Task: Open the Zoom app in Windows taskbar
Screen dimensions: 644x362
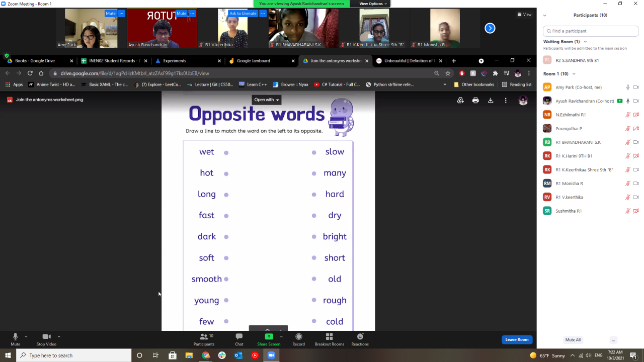Action: tap(271, 355)
